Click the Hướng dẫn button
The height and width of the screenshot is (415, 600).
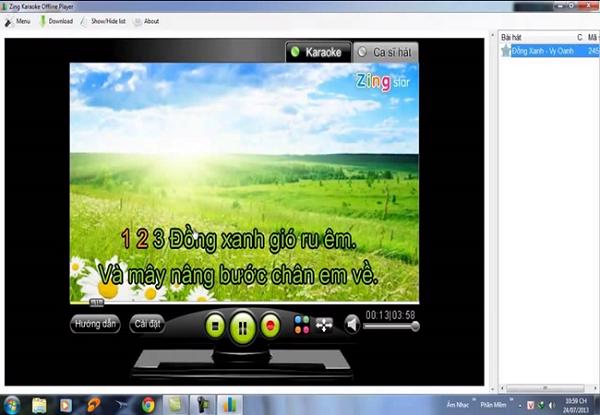96,324
